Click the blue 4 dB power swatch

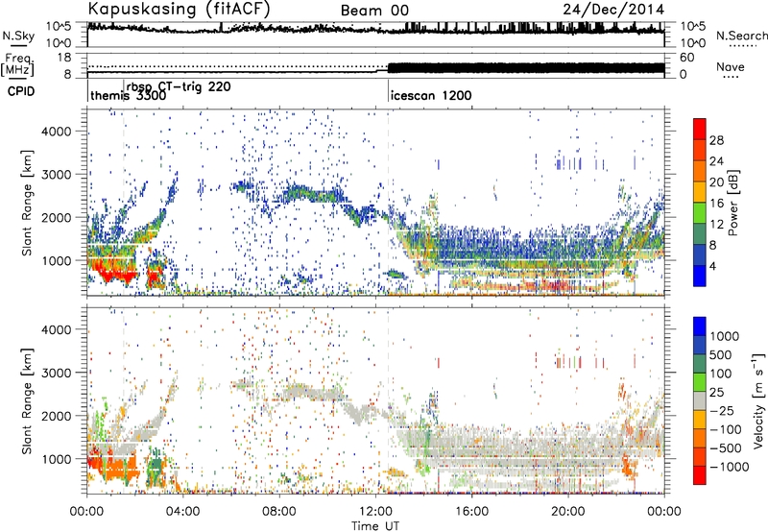point(700,276)
